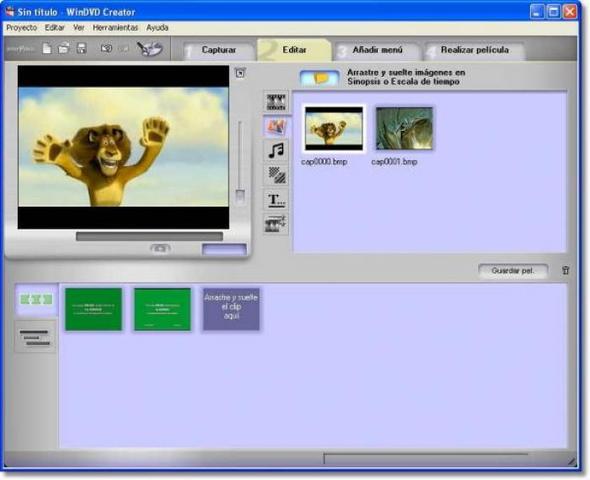
Task: Click the Save project disk icon
Action: (x=81, y=49)
